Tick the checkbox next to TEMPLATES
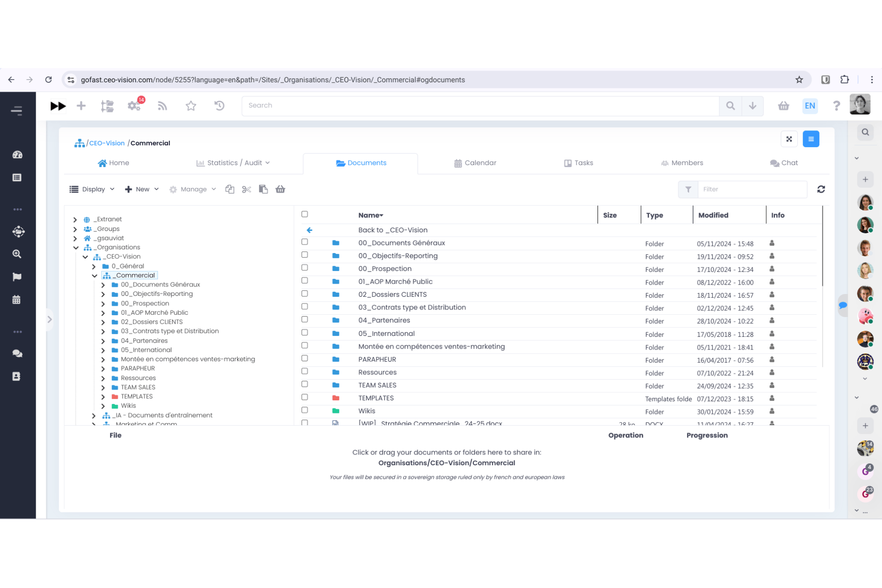 point(305,397)
